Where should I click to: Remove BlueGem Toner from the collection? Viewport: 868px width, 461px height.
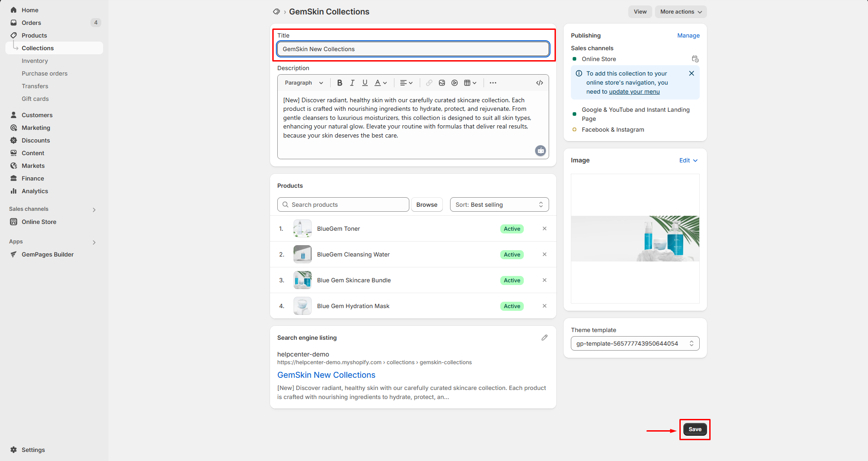tap(545, 228)
